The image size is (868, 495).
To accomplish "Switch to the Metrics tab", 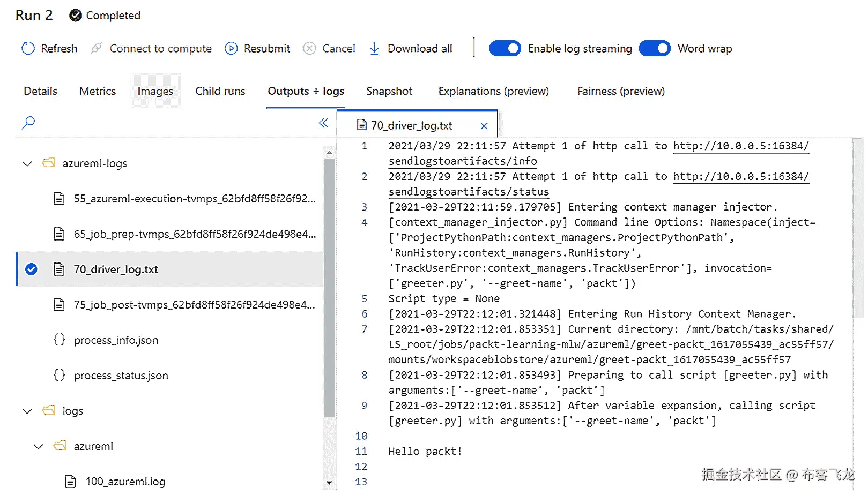I will 97,91.
